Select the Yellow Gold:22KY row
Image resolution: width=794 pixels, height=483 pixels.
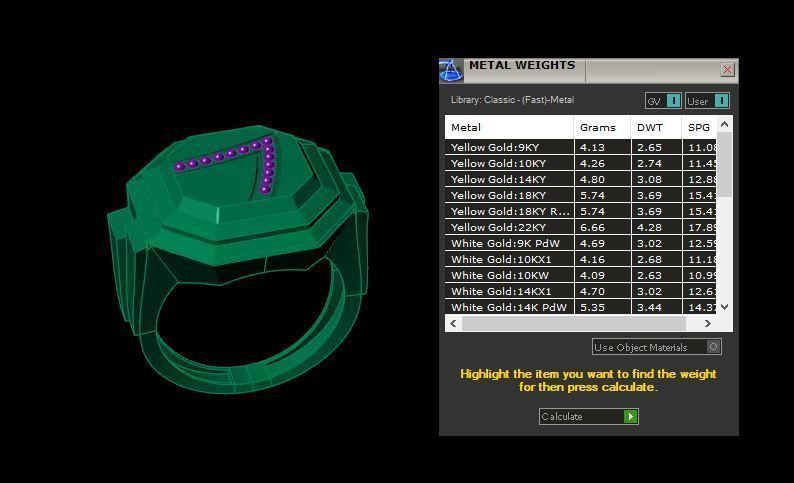pos(581,227)
